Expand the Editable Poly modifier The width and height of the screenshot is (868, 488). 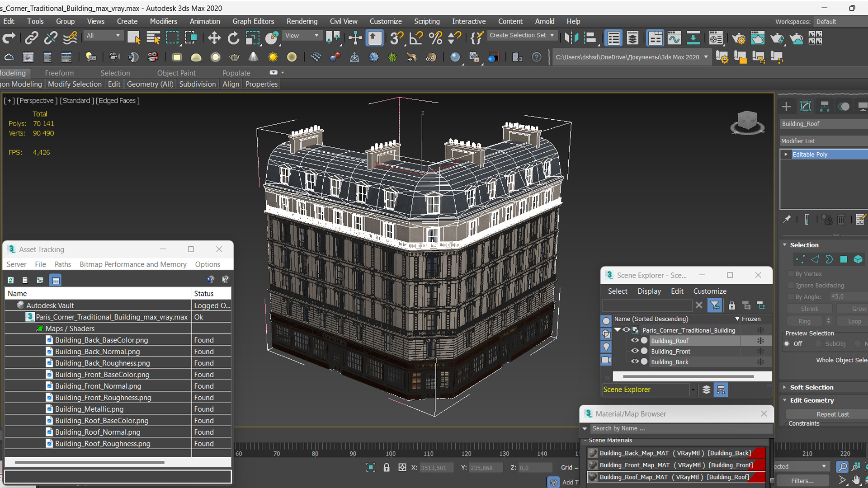(x=786, y=155)
